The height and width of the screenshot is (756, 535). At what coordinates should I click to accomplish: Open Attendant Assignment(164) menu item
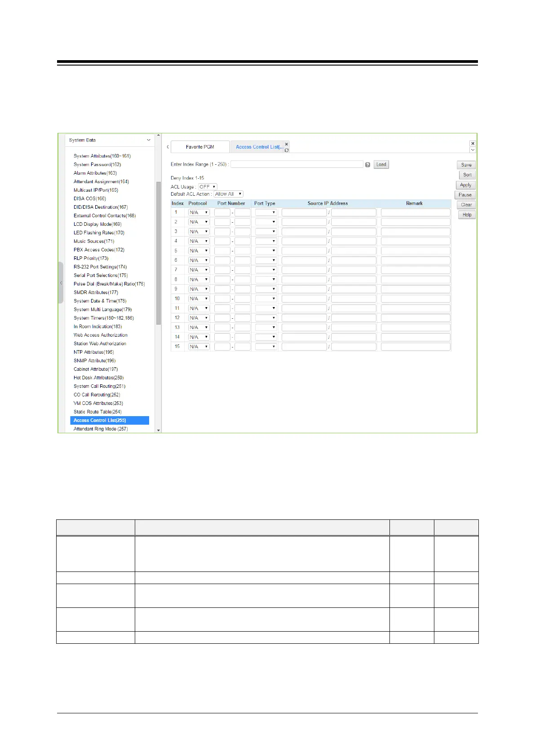click(x=101, y=181)
